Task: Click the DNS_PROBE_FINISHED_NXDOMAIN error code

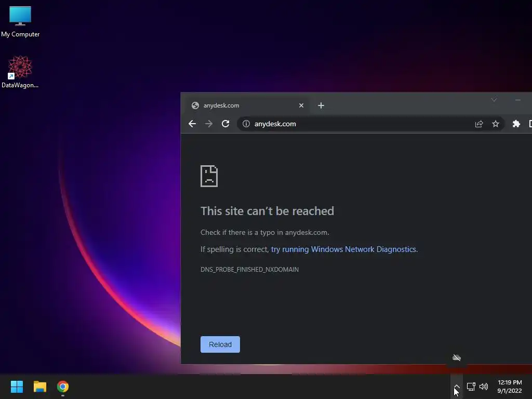Action: [250, 270]
